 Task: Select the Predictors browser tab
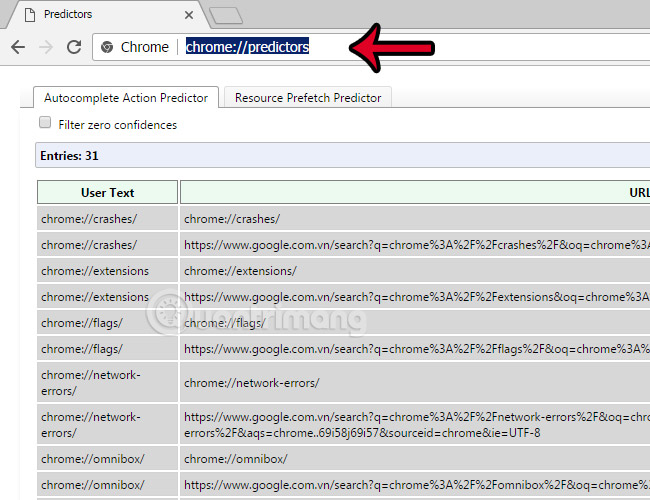click(x=108, y=15)
